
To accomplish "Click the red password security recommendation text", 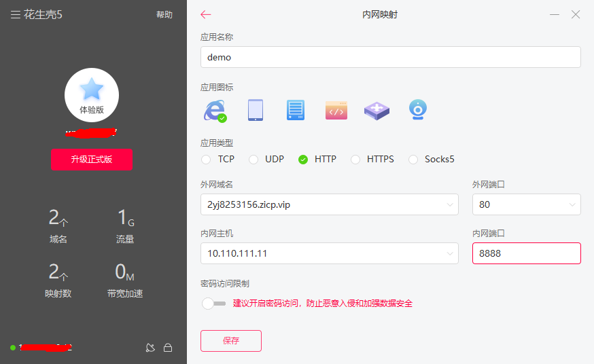I will tap(322, 304).
